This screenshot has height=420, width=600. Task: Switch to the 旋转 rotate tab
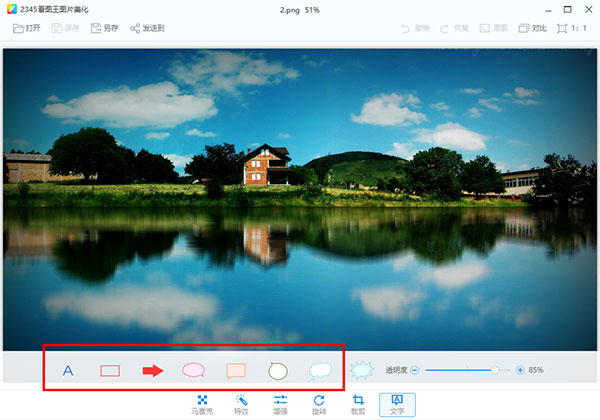click(319, 404)
